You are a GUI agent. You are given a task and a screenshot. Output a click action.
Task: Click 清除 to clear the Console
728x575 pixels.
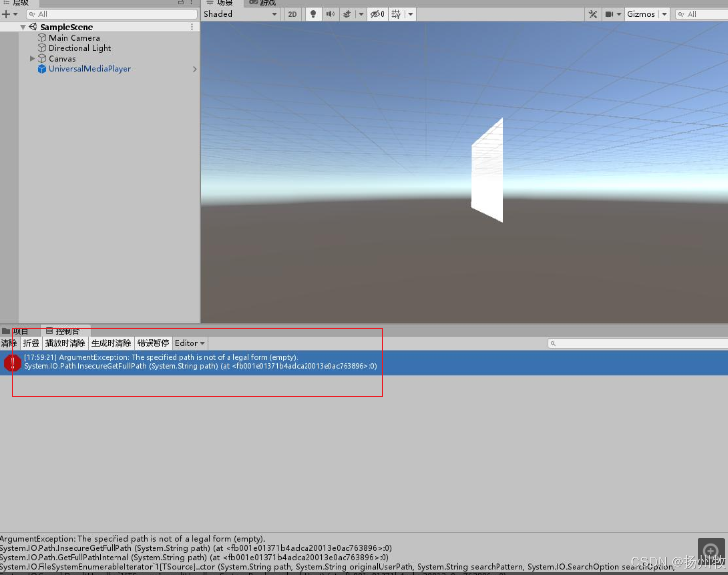coord(8,343)
